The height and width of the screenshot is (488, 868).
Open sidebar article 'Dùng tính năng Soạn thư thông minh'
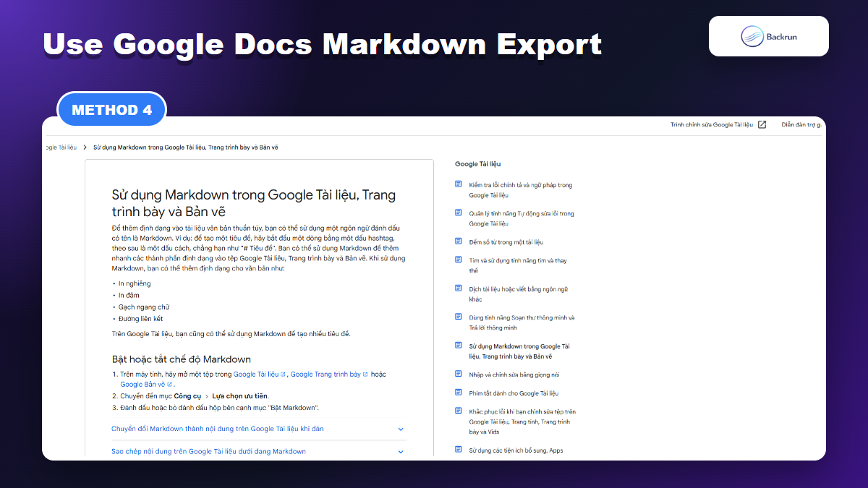pyautogui.click(x=522, y=322)
